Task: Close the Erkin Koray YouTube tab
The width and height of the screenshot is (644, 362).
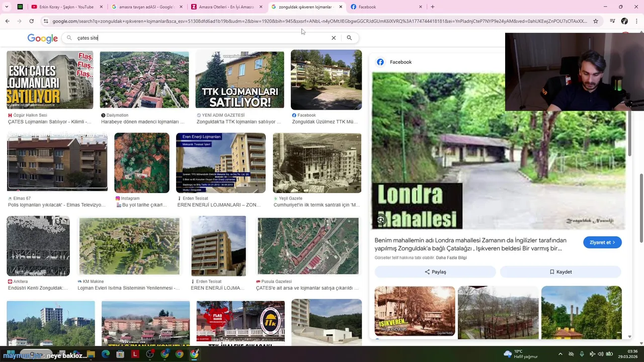Action: [x=101, y=7]
